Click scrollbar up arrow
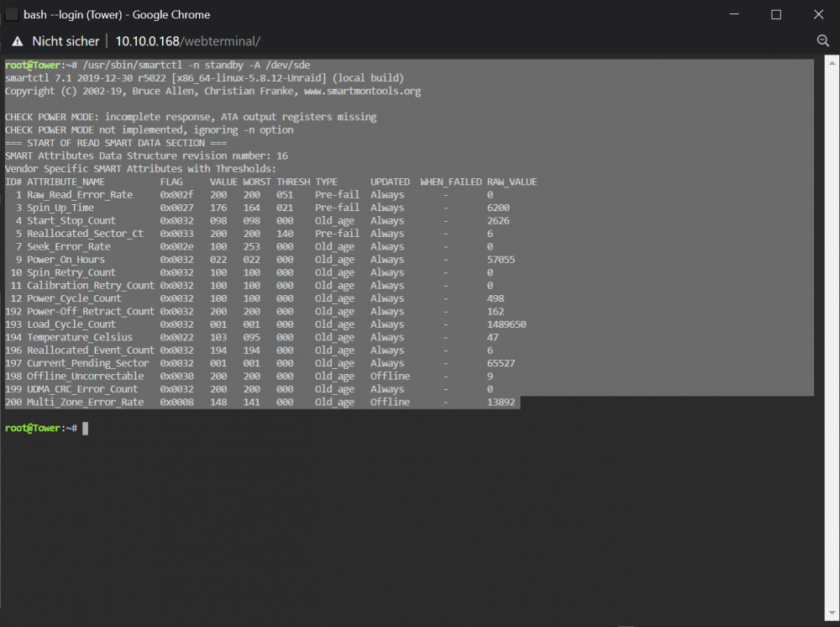840x627 pixels. (832, 63)
